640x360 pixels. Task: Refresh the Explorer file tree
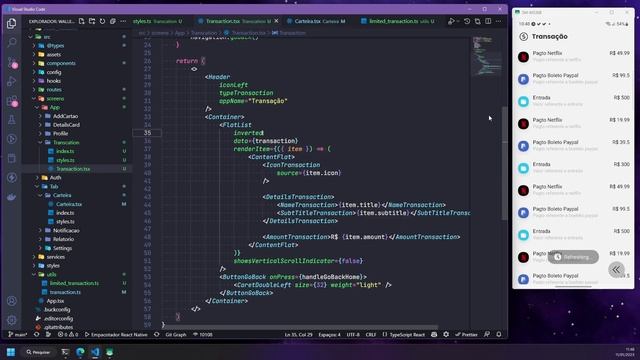(102, 21)
